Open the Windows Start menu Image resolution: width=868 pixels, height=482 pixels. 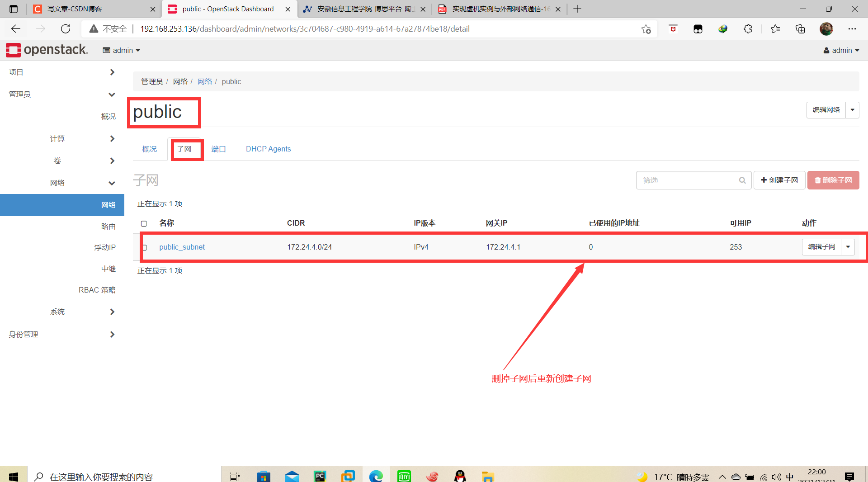tap(14, 476)
